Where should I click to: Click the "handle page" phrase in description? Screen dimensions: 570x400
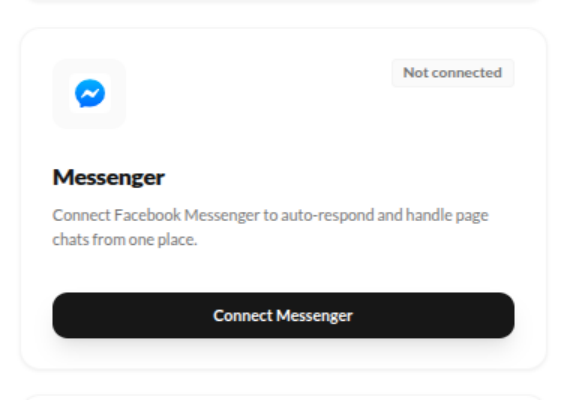tap(447, 215)
